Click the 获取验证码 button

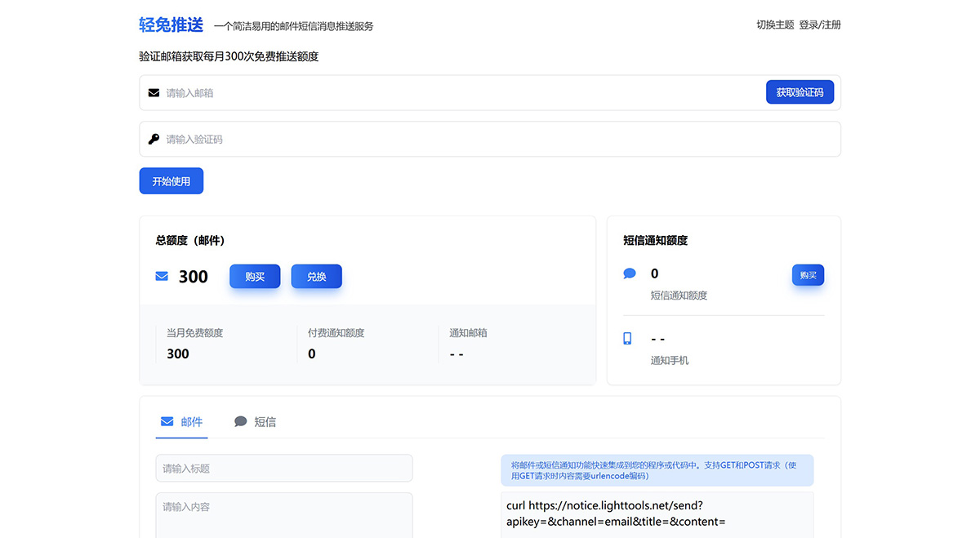(x=800, y=91)
